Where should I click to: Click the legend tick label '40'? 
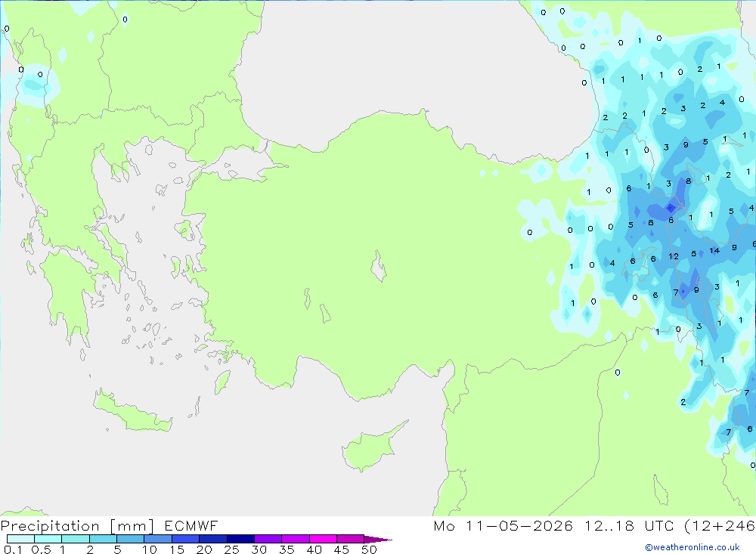click(314, 549)
